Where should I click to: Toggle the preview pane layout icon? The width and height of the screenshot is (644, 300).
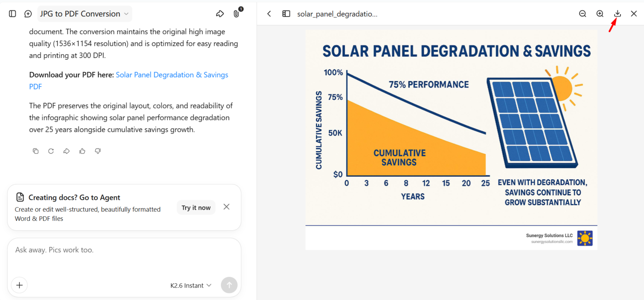click(286, 14)
